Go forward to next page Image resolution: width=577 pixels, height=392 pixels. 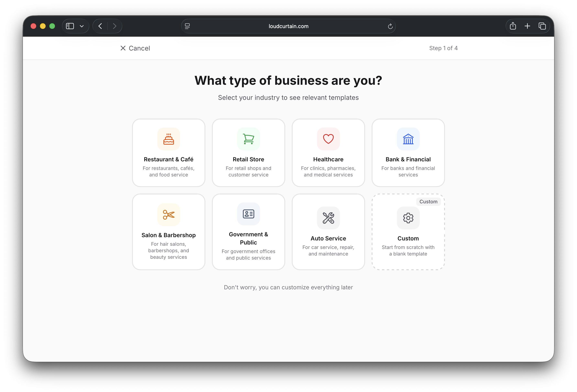115,26
